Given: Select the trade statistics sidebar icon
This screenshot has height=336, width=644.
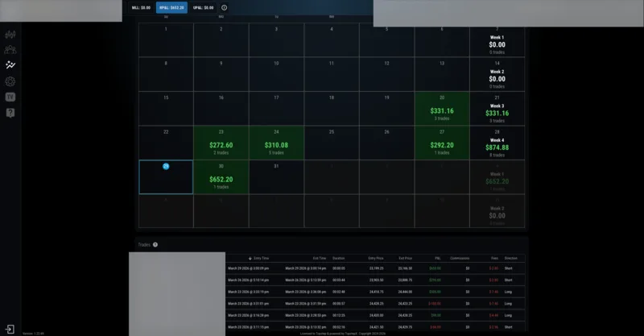Looking at the screenshot, I should [10, 65].
